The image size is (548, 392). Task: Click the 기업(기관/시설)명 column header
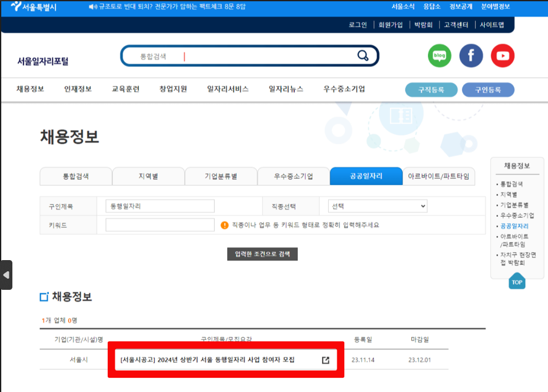point(79,339)
